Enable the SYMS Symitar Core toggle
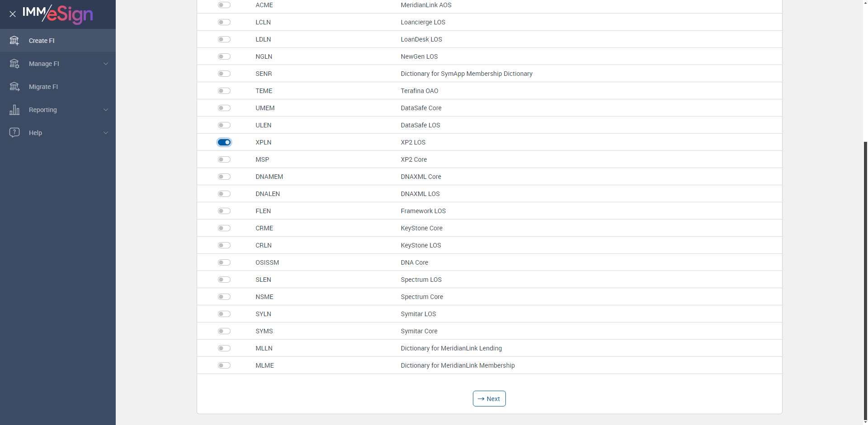The image size is (868, 425). (224, 331)
